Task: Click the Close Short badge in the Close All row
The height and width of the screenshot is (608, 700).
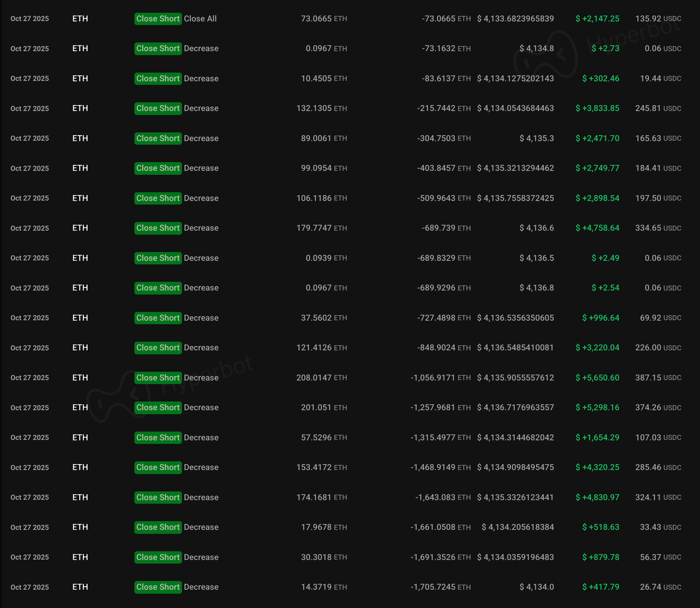Action: (158, 19)
